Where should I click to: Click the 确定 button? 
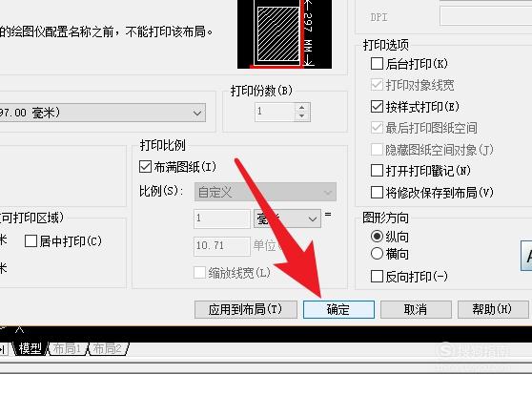point(338,309)
